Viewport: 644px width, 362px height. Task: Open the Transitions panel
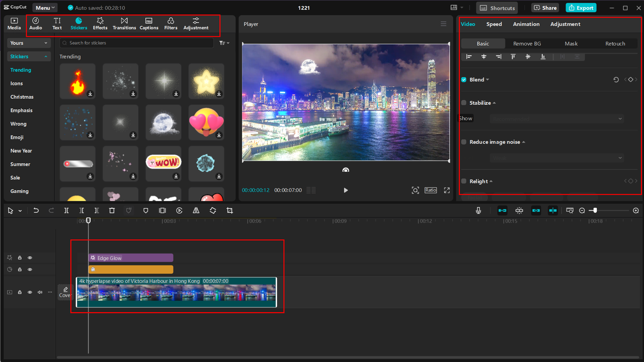coord(124,24)
